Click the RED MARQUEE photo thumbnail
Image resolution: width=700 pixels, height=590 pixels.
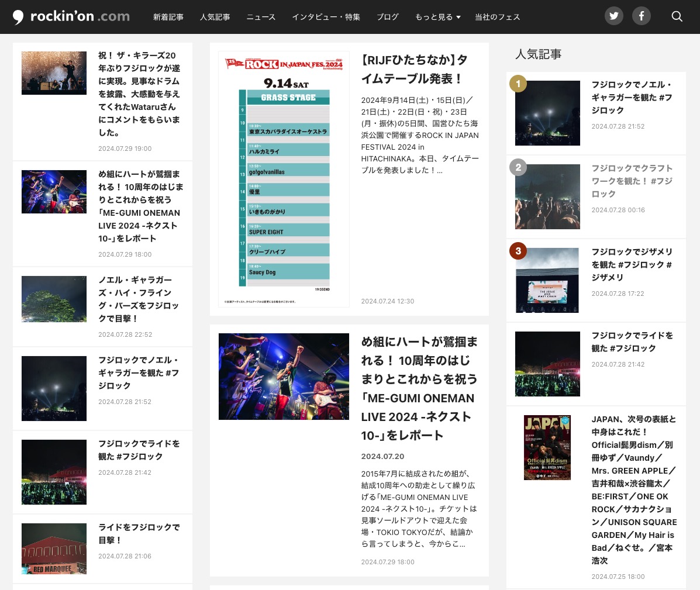54,548
